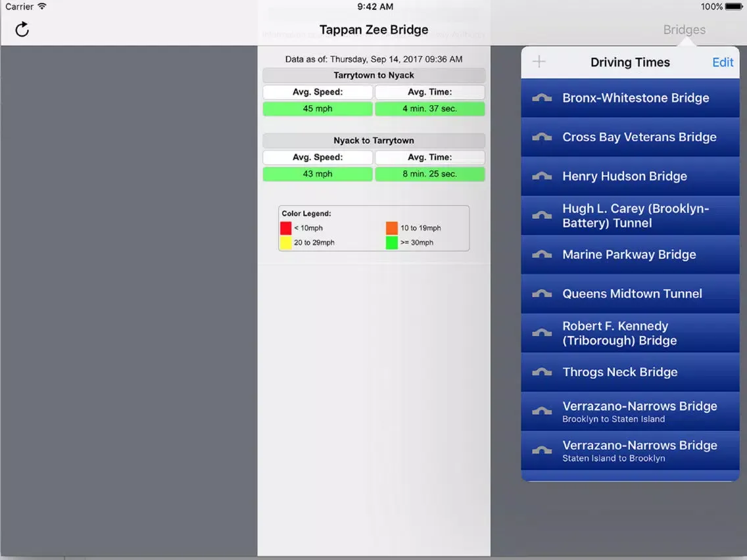This screenshot has width=747, height=560.
Task: Click bridge icon beside Bronx-Whitestone Bridge
Action: pyautogui.click(x=542, y=98)
